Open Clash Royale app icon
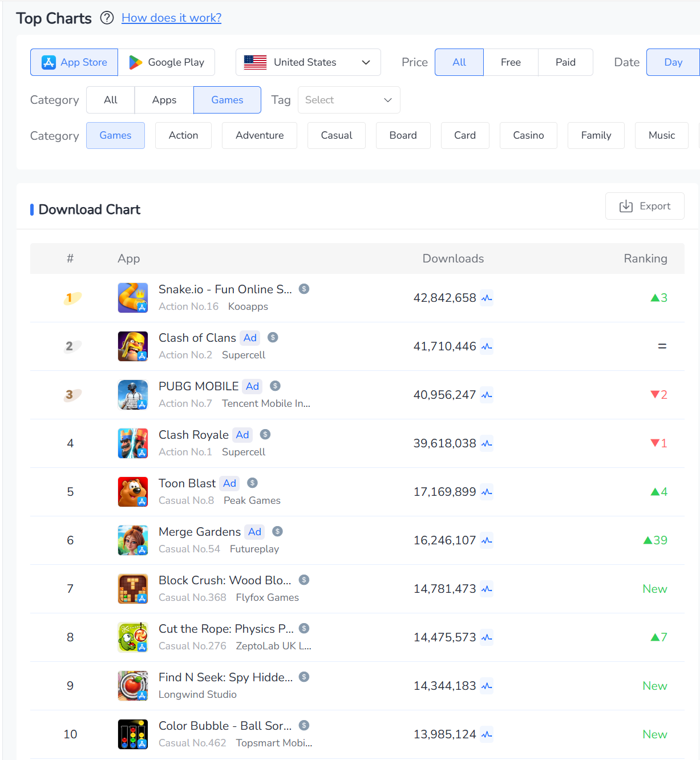Image resolution: width=700 pixels, height=760 pixels. [x=133, y=443]
